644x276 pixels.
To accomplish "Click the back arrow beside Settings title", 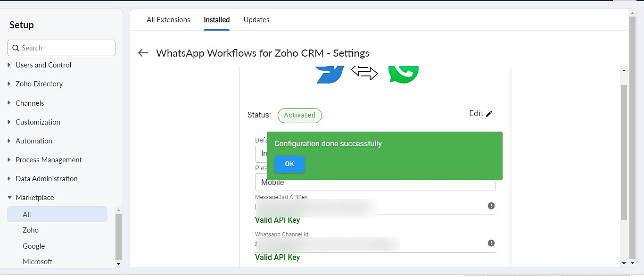I will [x=143, y=53].
